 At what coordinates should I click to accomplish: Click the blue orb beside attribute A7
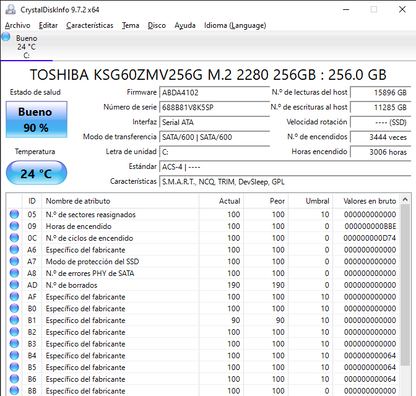point(14,261)
